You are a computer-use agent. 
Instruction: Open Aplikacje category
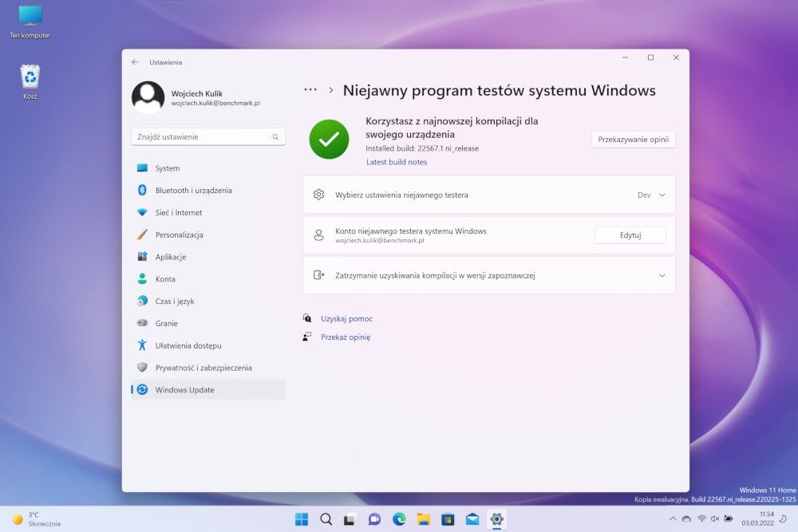(x=208, y=257)
